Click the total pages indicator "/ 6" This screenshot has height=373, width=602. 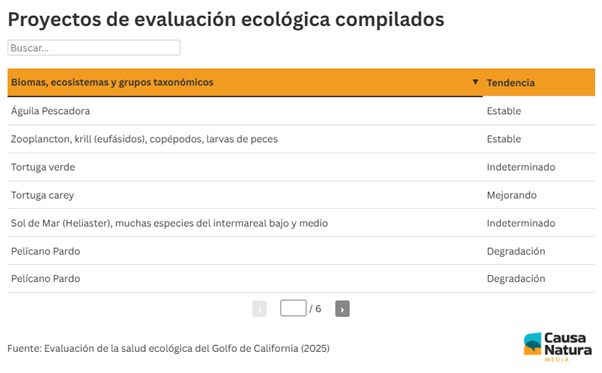tap(315, 309)
